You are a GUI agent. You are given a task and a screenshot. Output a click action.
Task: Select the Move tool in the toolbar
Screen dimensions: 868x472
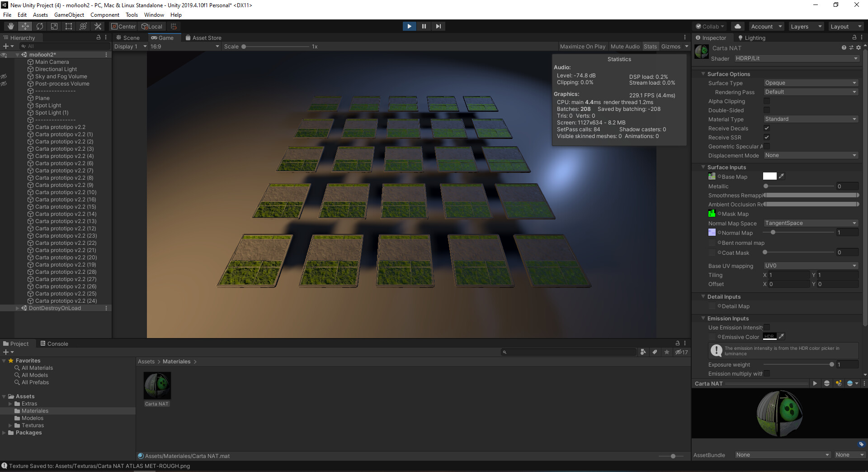[x=25, y=26]
